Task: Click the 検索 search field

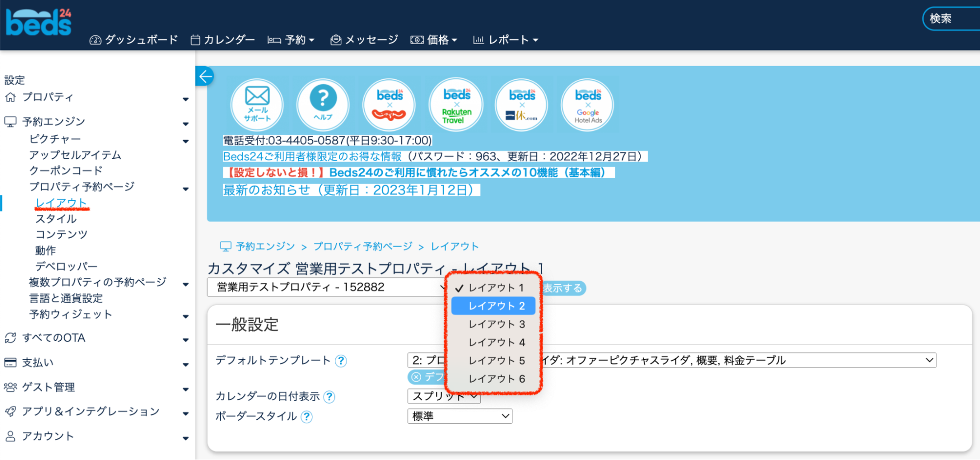Action: (x=951, y=19)
